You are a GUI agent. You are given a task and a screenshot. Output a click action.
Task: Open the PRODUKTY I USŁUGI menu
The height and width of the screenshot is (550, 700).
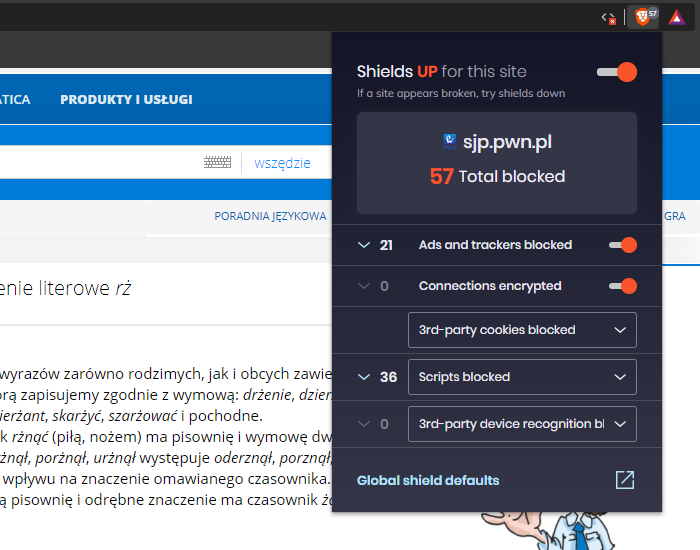click(126, 99)
